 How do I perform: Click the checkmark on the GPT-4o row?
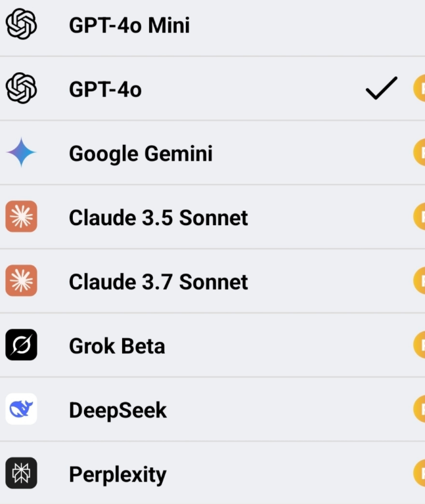(382, 89)
